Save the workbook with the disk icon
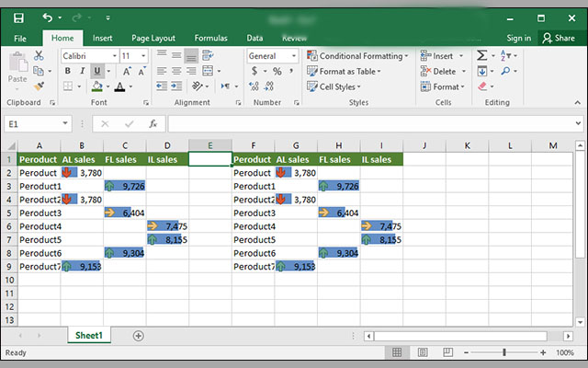Image resolution: width=588 pixels, height=368 pixels. point(20,17)
